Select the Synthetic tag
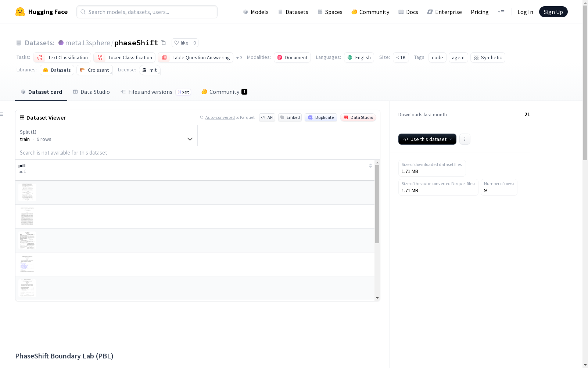Viewport: 588px width, 368px height. 488,57
